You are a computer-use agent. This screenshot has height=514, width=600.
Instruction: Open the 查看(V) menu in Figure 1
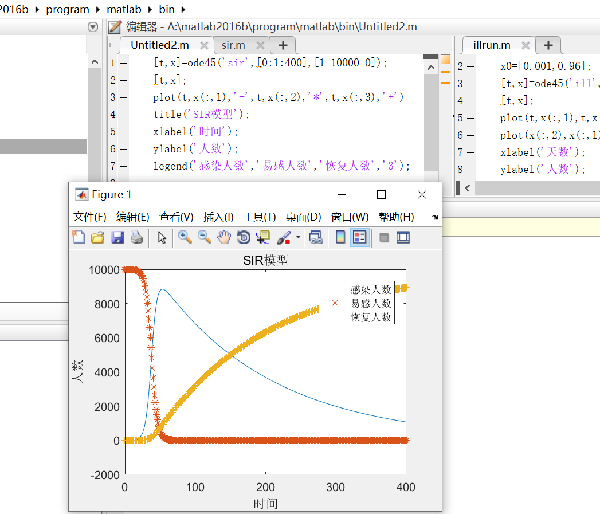tap(176, 217)
